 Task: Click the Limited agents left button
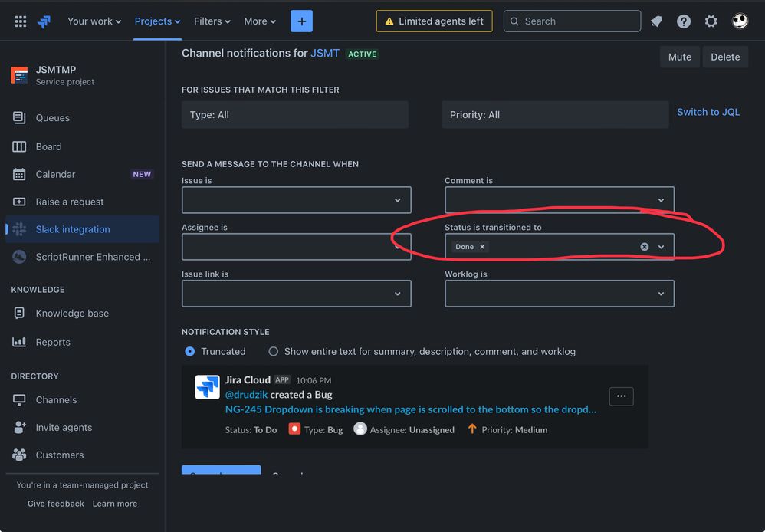(x=434, y=21)
